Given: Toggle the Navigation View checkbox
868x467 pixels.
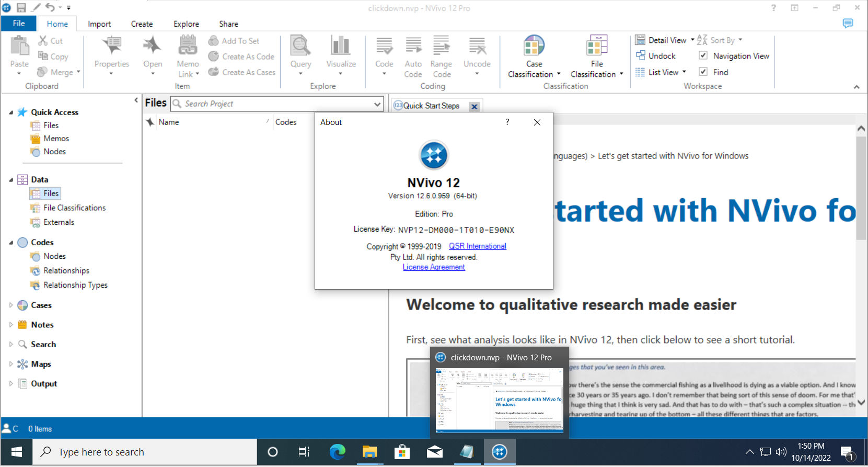Looking at the screenshot, I should [x=703, y=55].
